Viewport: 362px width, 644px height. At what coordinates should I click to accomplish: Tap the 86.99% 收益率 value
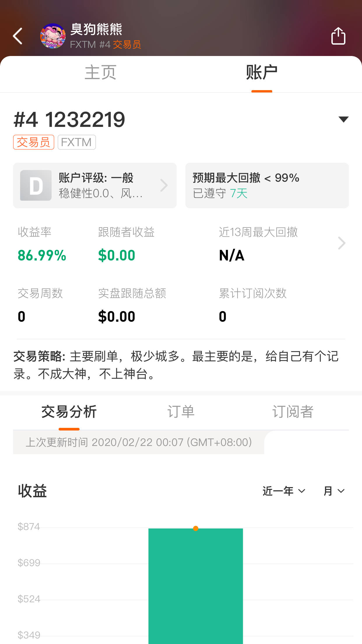pos(42,256)
